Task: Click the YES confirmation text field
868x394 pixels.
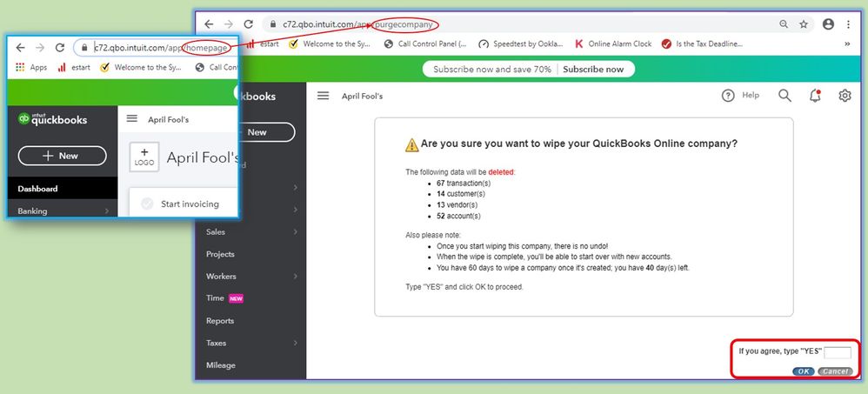Action: [838, 352]
